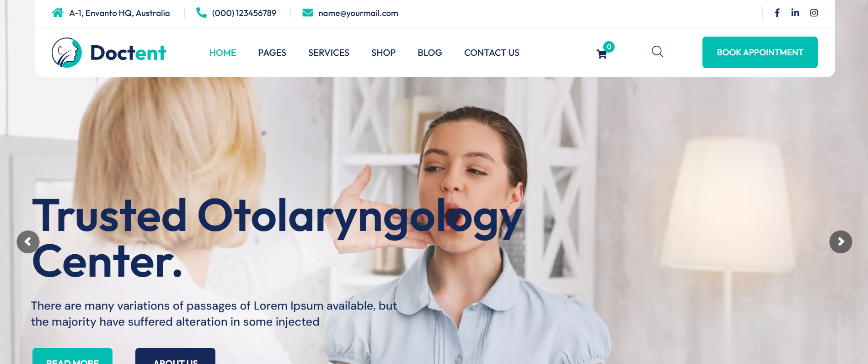Click the Doctent logo
The image size is (868, 364).
click(109, 53)
